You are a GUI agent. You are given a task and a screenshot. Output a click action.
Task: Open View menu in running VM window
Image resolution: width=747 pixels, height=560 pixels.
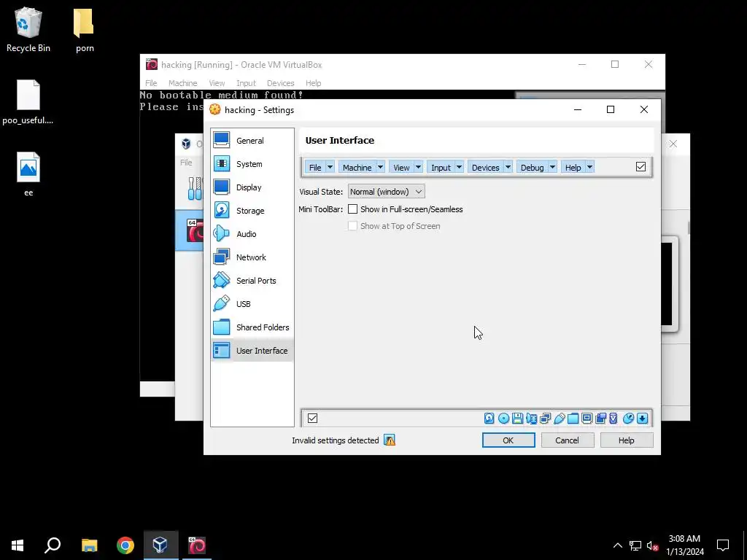217,83
